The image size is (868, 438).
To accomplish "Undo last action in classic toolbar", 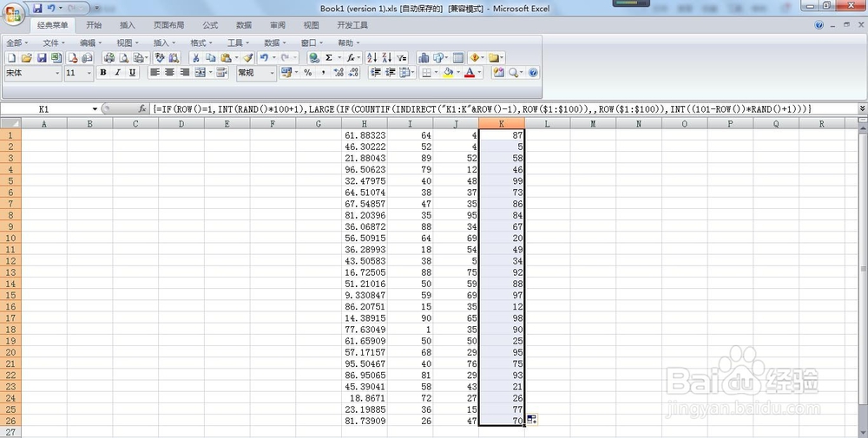I will [x=264, y=57].
